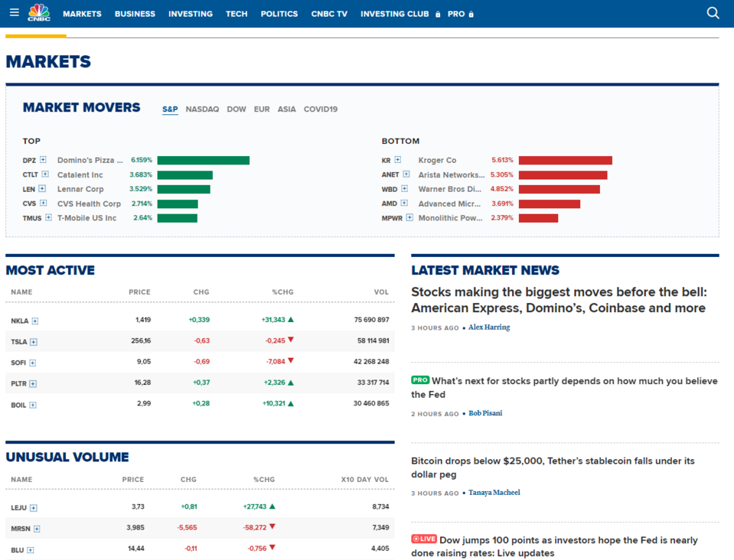Click the NKLA ticker symbol

point(20,321)
